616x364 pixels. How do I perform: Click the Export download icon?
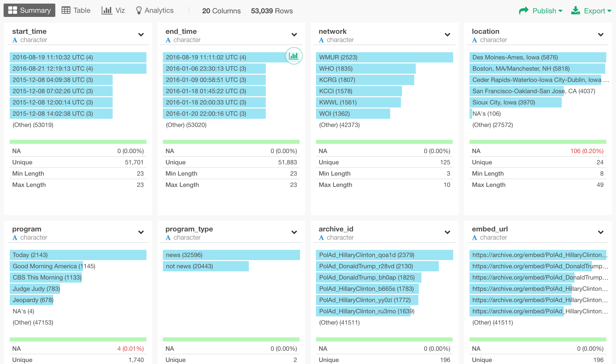(x=576, y=11)
